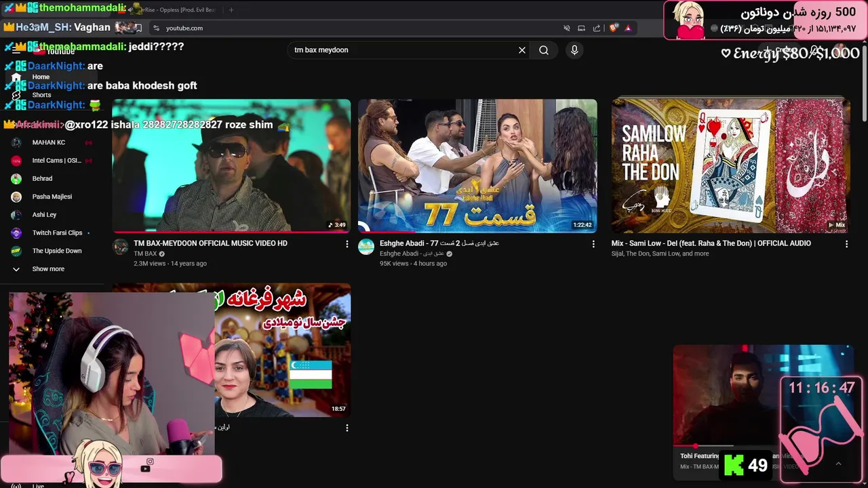Play the TM BAX-MEYDOON video thumbnail
The image size is (868, 488).
pos(231,165)
